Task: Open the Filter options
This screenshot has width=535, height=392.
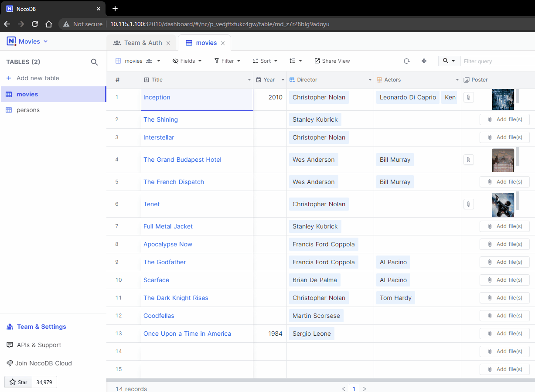Action: (x=227, y=61)
